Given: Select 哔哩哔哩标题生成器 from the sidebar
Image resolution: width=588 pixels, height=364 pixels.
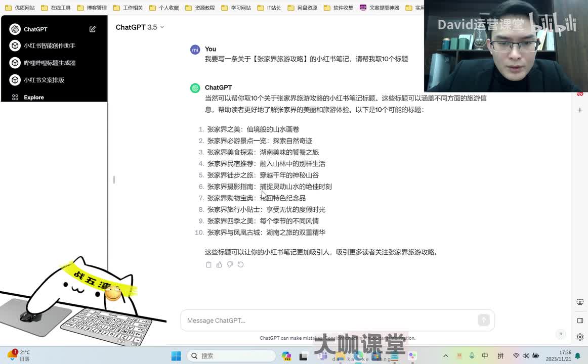Looking at the screenshot, I should [x=50, y=63].
